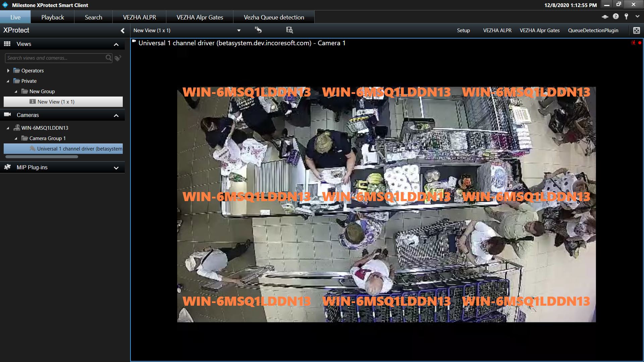This screenshot has width=644, height=362.
Task: Open the Help question mark icon
Action: tap(616, 16)
